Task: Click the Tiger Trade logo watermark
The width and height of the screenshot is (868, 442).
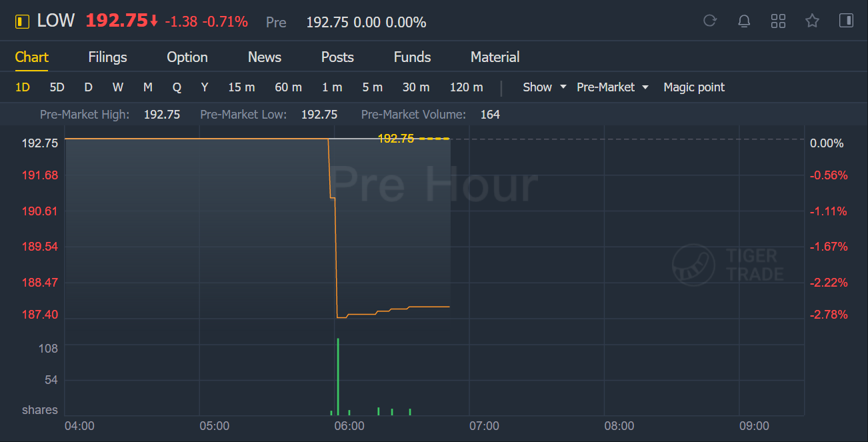Action: (727, 264)
